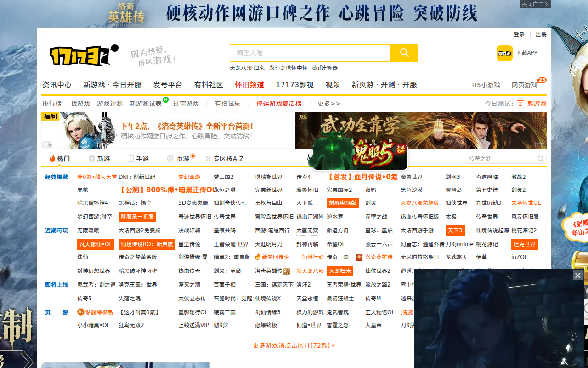Click hot search term 天龙八部·归来
Viewport: 588px width, 368px height.
[247, 68]
